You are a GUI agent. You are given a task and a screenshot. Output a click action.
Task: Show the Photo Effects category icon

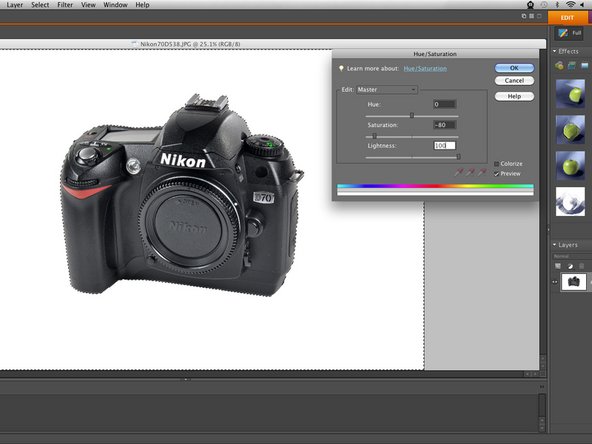tap(585, 66)
